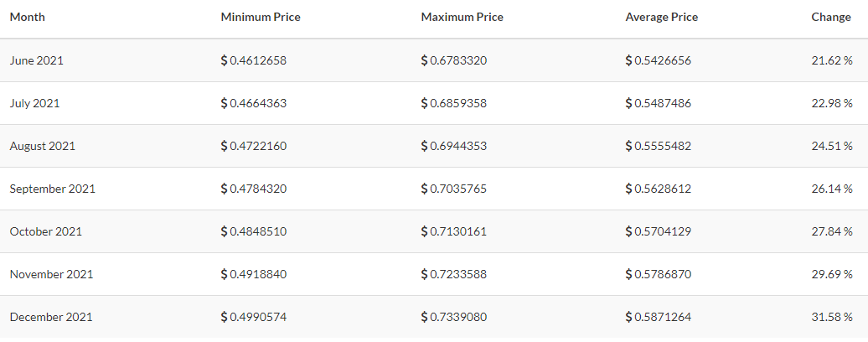868x342 pixels.
Task: Click the August average price $0.5555482
Action: click(x=659, y=146)
